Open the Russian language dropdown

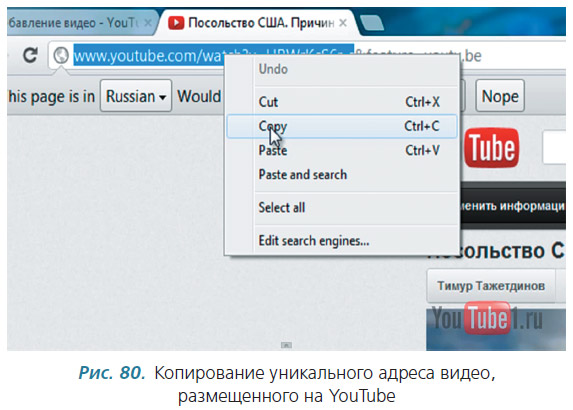tap(136, 96)
